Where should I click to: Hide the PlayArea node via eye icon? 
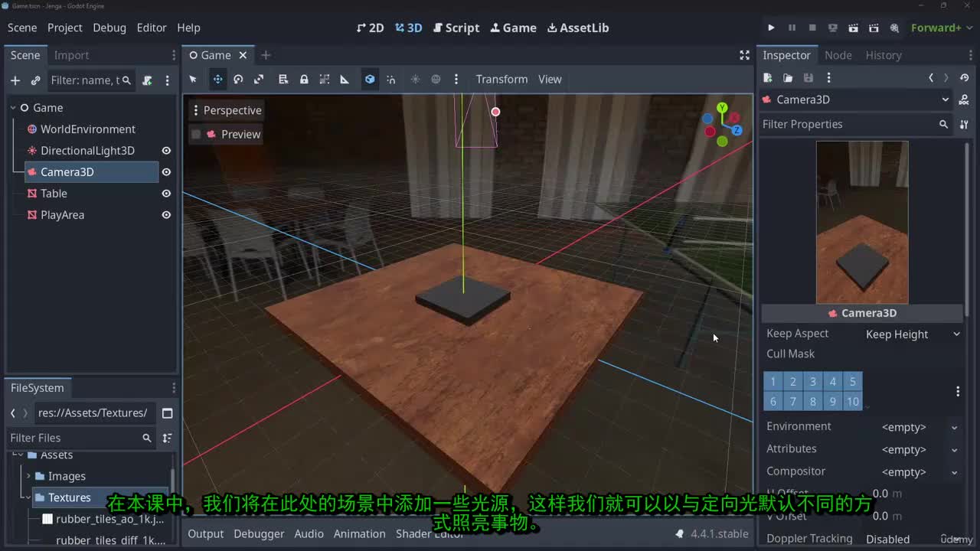[166, 215]
